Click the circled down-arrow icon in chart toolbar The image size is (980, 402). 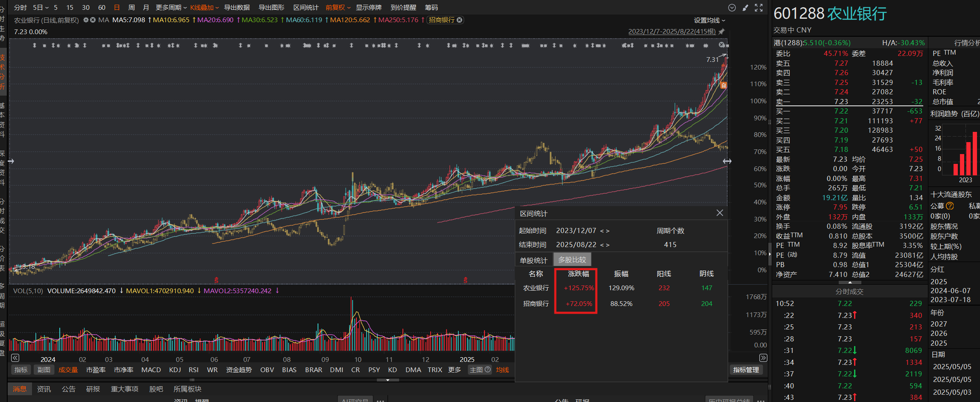click(x=732, y=8)
